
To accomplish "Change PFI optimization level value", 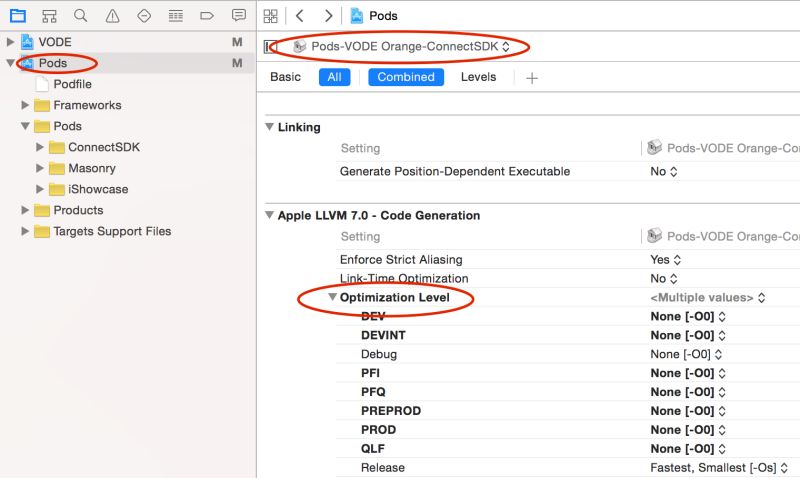I will (688, 373).
